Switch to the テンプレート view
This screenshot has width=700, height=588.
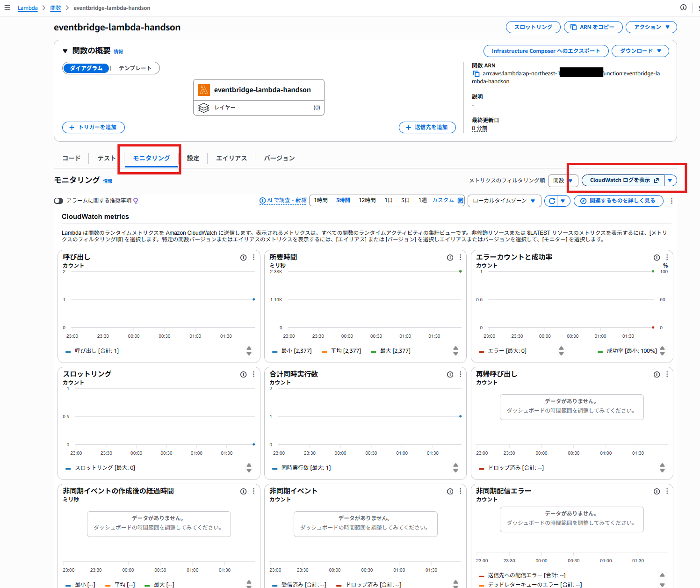(x=135, y=68)
